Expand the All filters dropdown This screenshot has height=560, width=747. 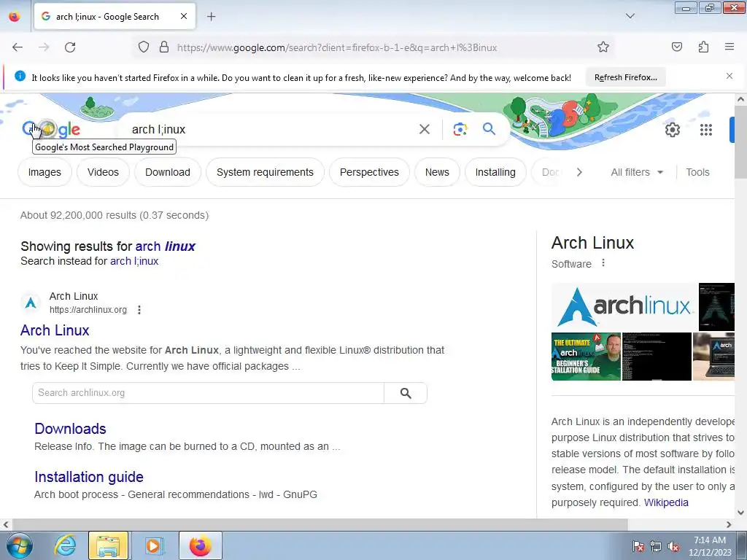click(637, 172)
